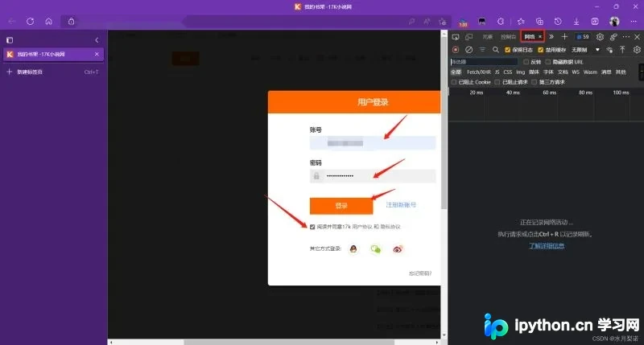
Task: Toggle the 禁用缓存 disable cache checkbox
Action: tap(540, 50)
